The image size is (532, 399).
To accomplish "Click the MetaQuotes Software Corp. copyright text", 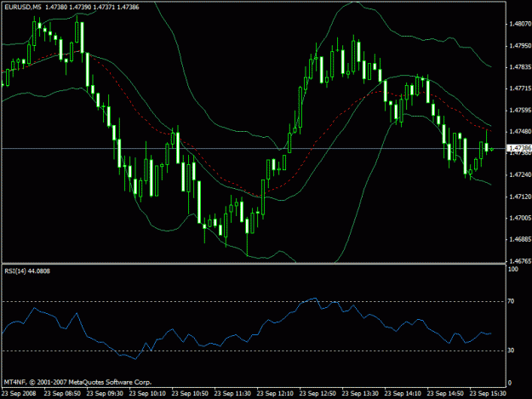I will point(77,382).
